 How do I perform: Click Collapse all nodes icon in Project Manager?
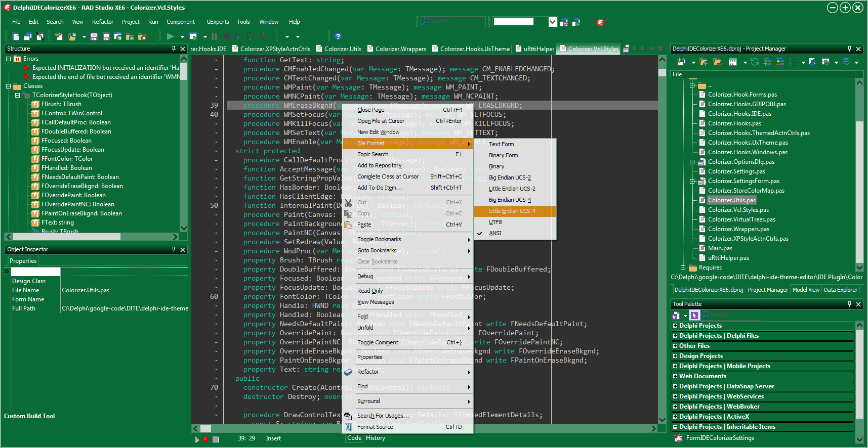(x=780, y=62)
